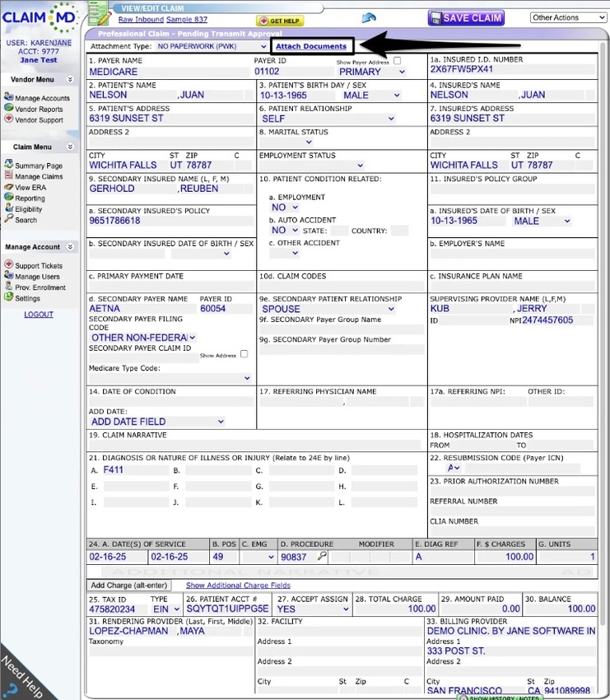Click the claim form pencil icon
This screenshot has width=610, height=700.
(x=99, y=13)
